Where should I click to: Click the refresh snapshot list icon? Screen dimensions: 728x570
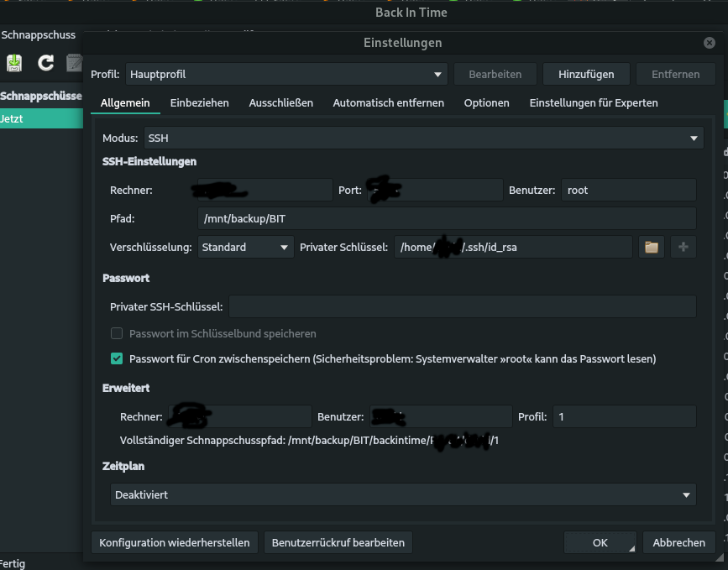tap(45, 63)
